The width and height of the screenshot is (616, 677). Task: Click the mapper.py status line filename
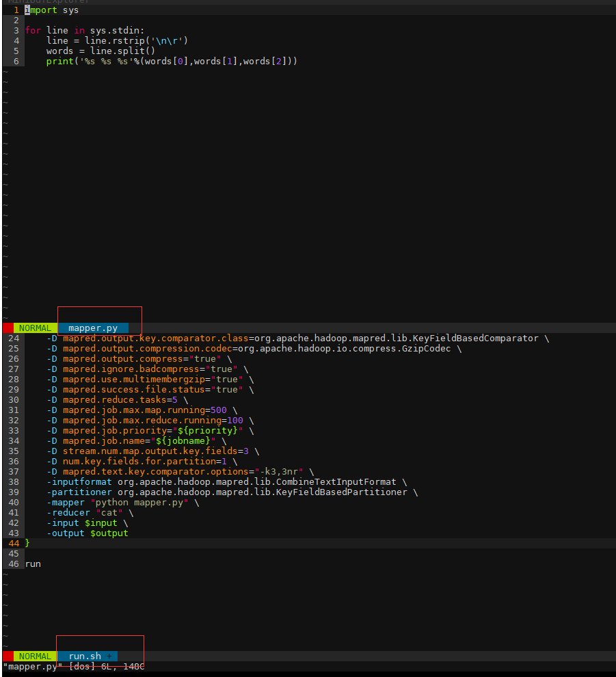(93, 328)
